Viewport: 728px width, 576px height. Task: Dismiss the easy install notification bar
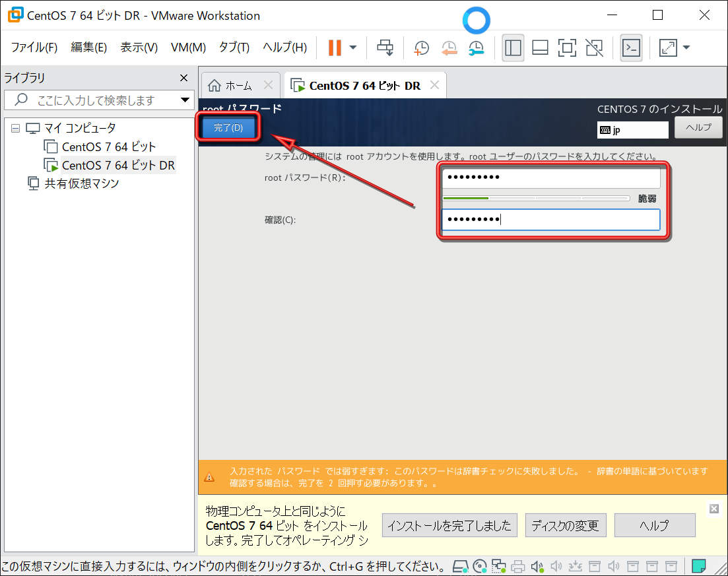[714, 509]
